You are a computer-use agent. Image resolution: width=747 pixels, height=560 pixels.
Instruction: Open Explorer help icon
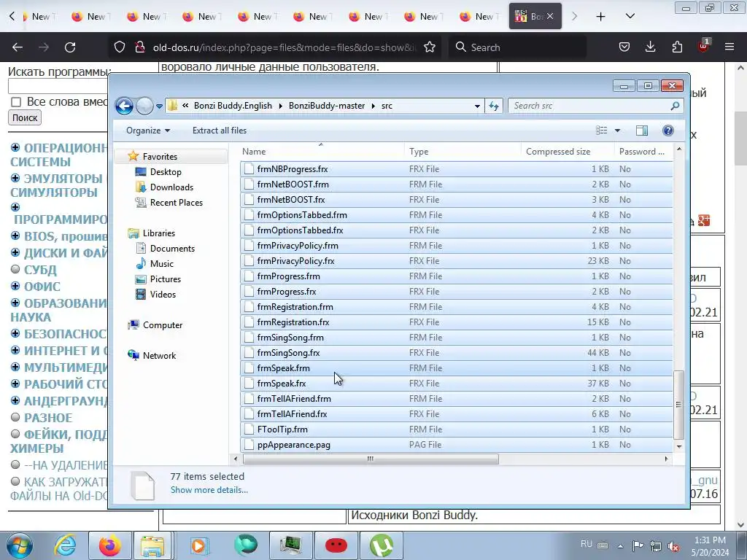point(668,131)
